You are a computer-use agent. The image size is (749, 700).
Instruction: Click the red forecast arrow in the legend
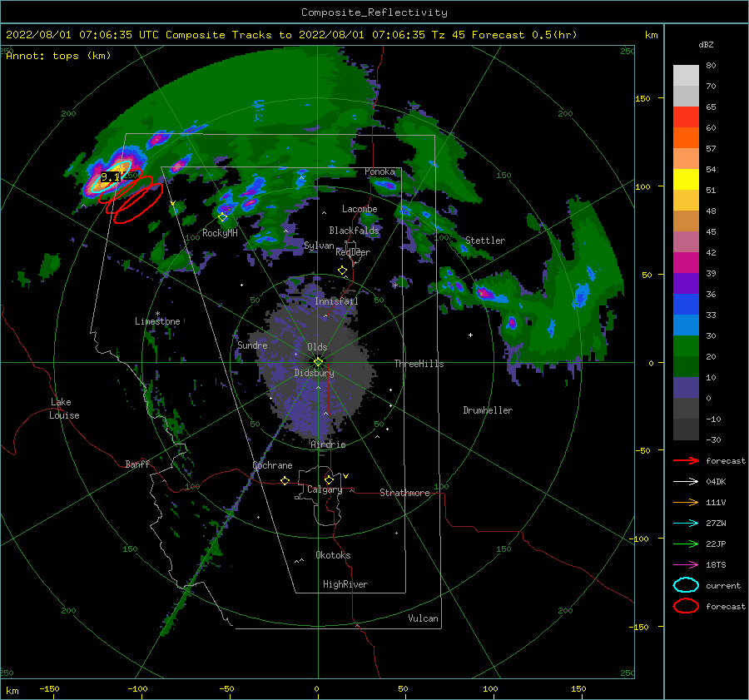click(x=686, y=460)
